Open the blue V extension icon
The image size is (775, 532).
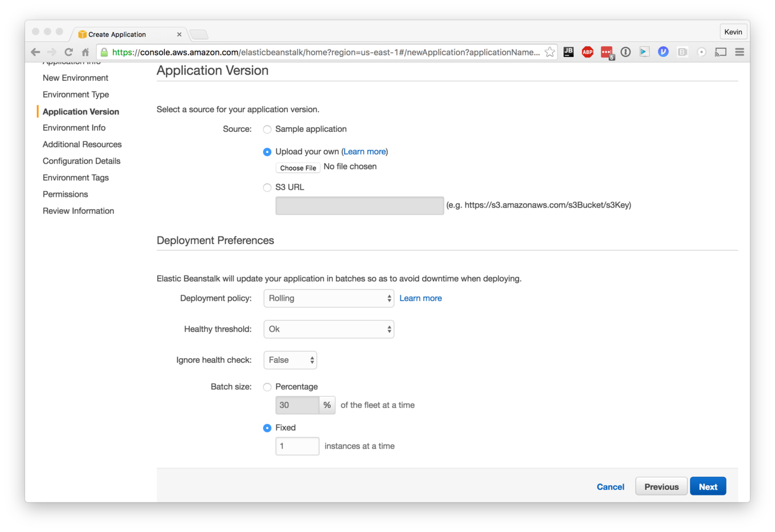point(663,52)
